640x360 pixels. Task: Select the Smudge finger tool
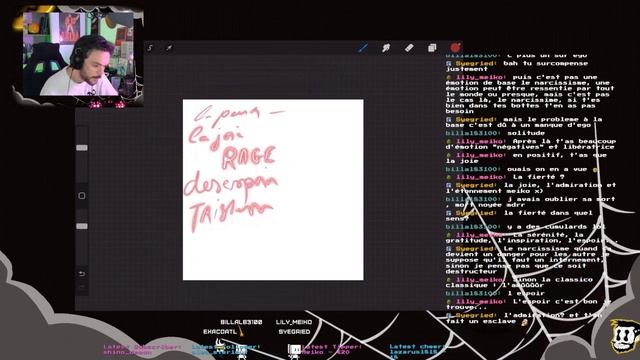[386, 48]
